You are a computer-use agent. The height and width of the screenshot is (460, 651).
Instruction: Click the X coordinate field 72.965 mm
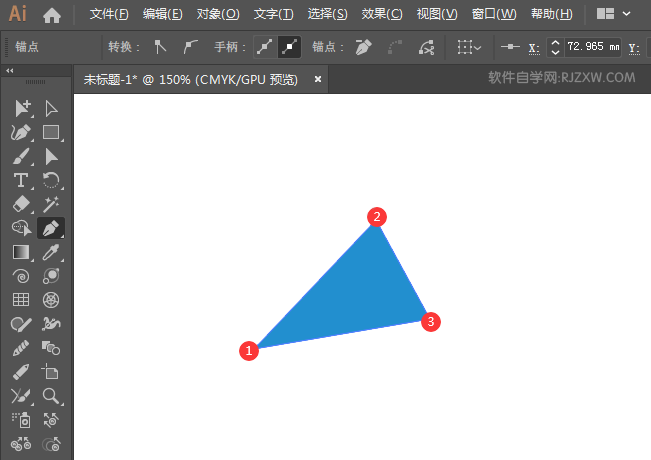point(593,47)
